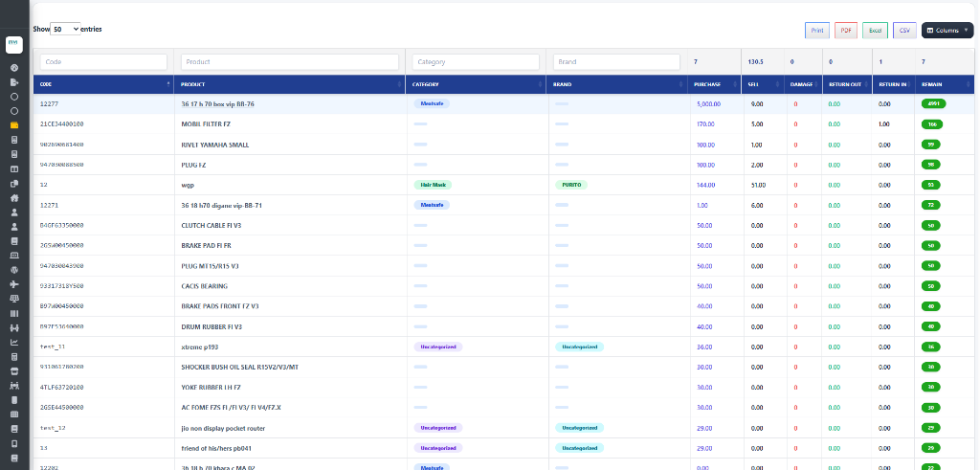Sort table by Category column header
980x470 pixels.
tap(476, 84)
